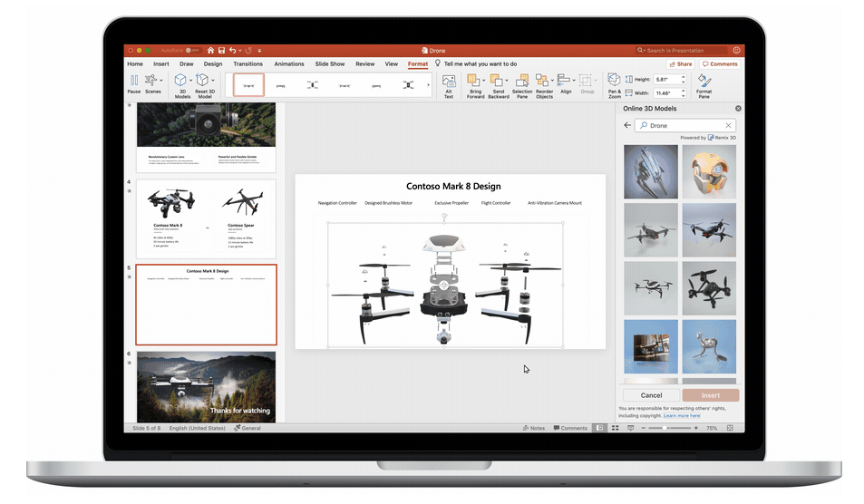The height and width of the screenshot is (504, 864).
Task: Click the Insert button in 3D Models pane
Action: click(x=711, y=395)
